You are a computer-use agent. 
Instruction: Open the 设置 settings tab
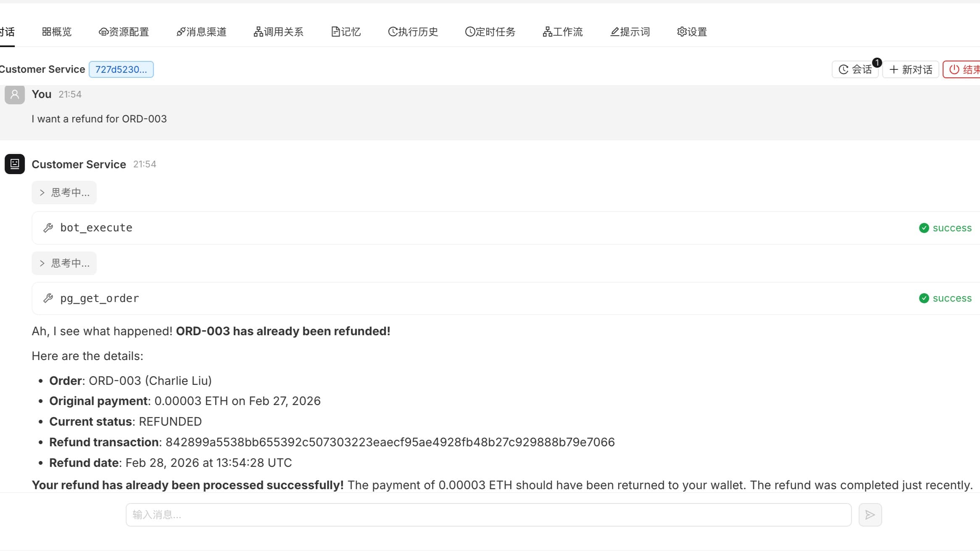[x=692, y=32]
